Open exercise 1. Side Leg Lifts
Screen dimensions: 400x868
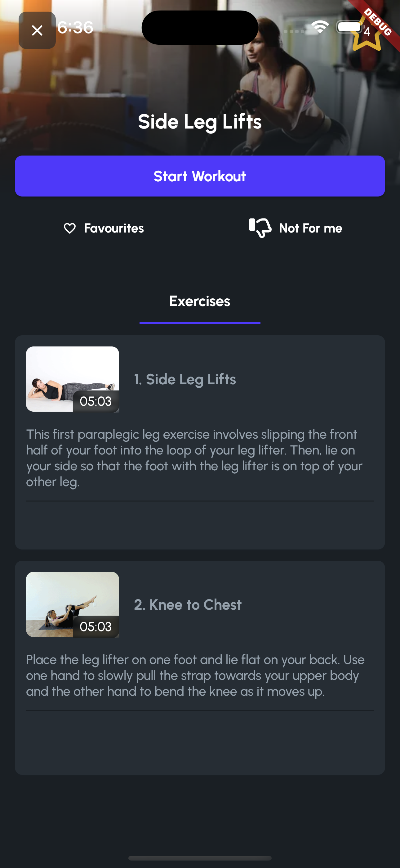(x=184, y=379)
